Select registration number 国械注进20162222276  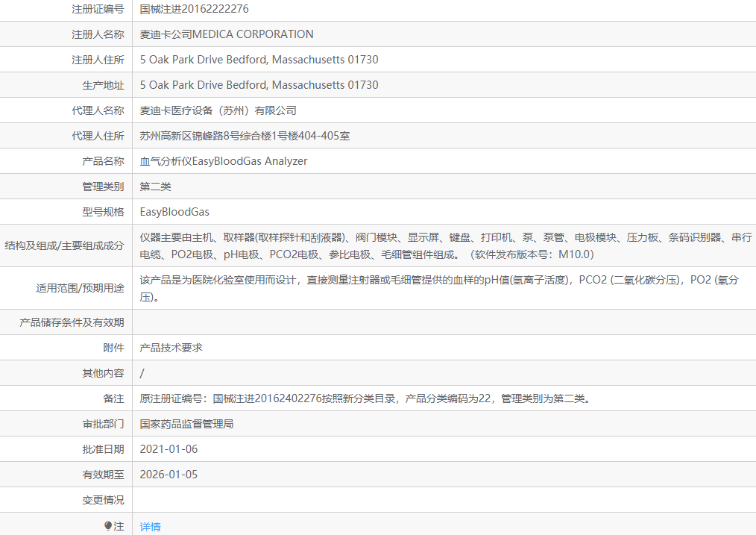coord(195,9)
